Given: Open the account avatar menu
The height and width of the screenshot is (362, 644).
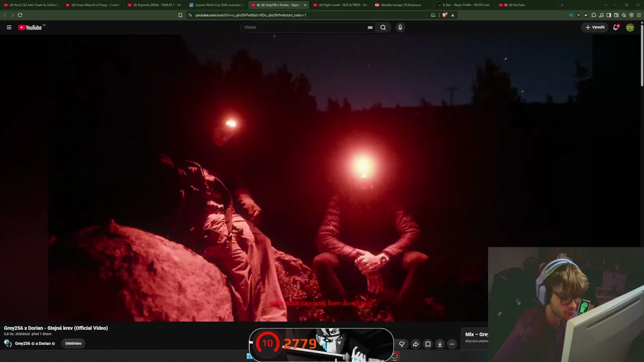Looking at the screenshot, I should [630, 27].
